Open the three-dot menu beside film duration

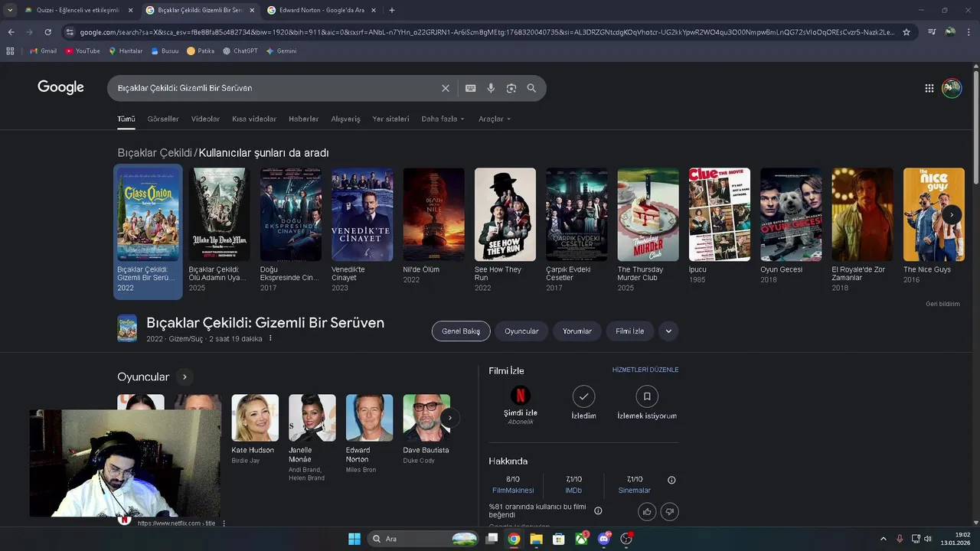coord(270,338)
